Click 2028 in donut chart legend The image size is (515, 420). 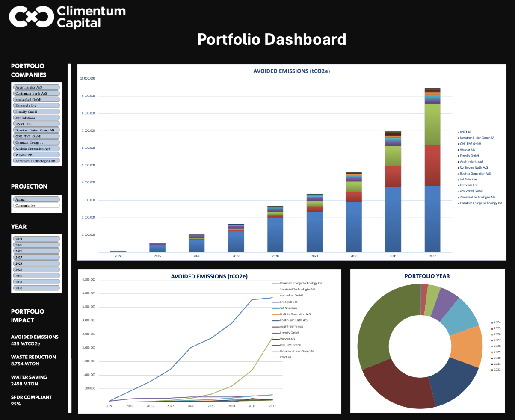click(x=496, y=346)
